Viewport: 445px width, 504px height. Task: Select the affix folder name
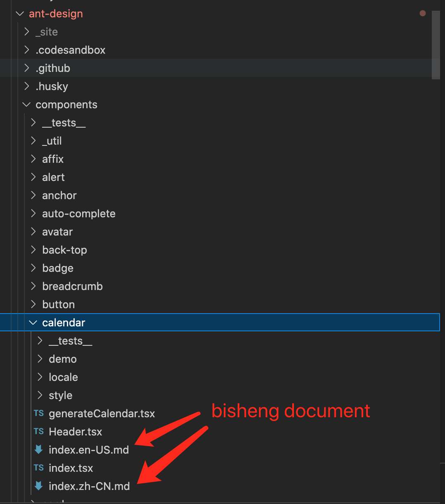(53, 159)
